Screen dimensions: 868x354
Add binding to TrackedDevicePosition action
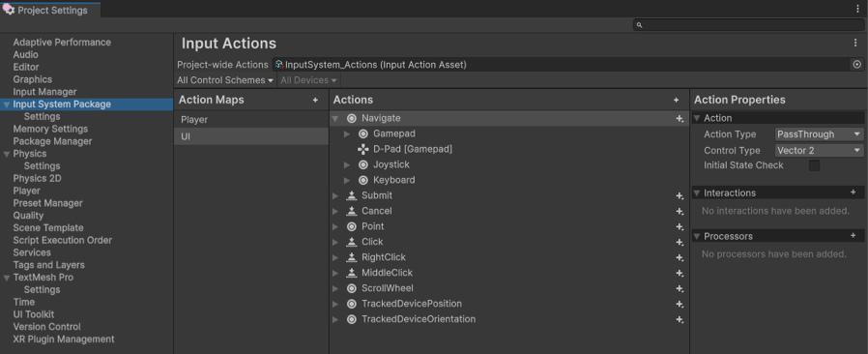(x=680, y=305)
